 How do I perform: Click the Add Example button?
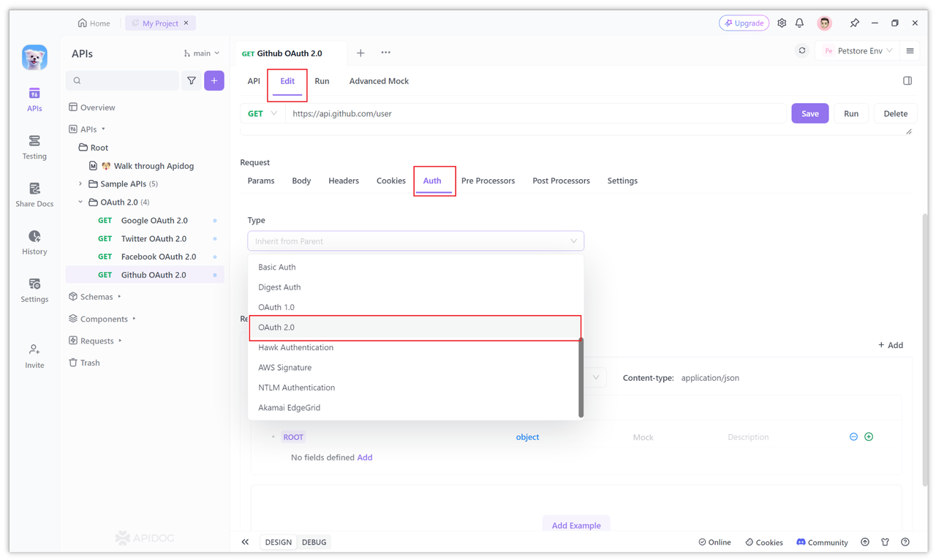pos(576,525)
